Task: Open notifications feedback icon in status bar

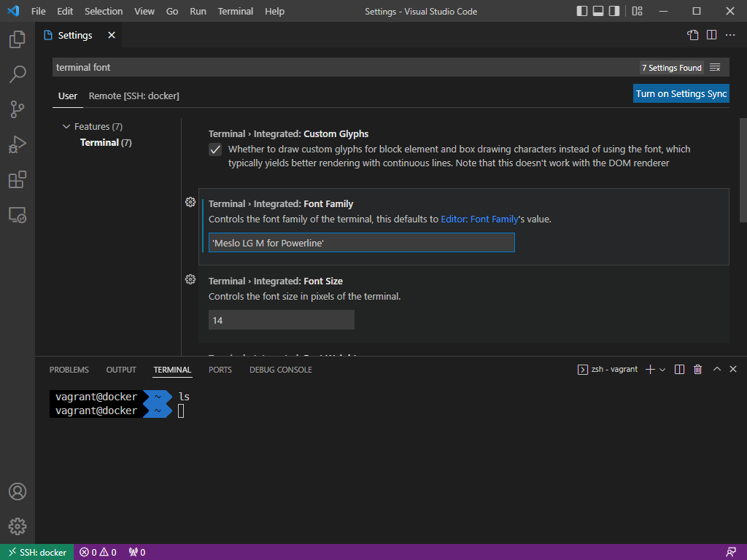Action: click(731, 553)
